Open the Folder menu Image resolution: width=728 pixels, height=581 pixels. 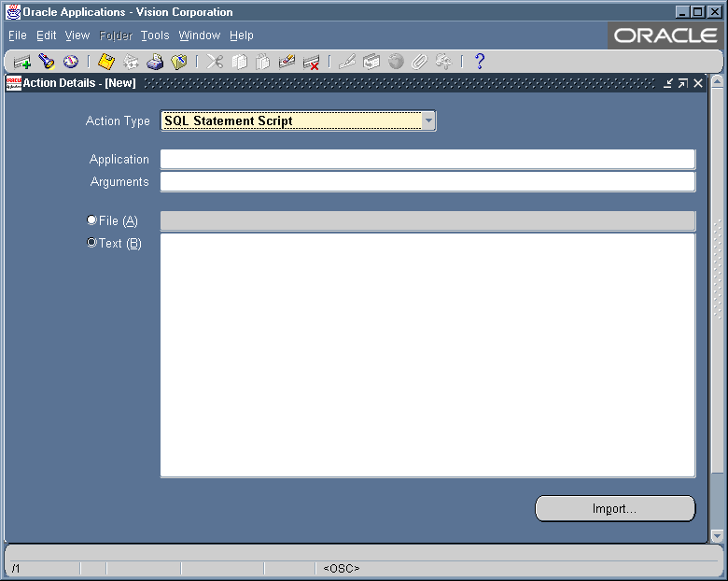click(116, 35)
